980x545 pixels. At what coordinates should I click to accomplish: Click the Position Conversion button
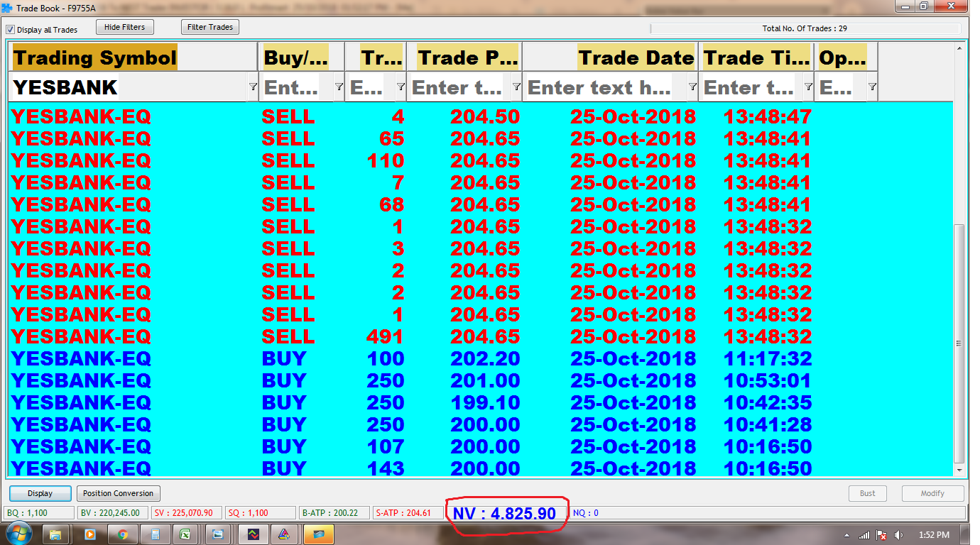pyautogui.click(x=118, y=493)
